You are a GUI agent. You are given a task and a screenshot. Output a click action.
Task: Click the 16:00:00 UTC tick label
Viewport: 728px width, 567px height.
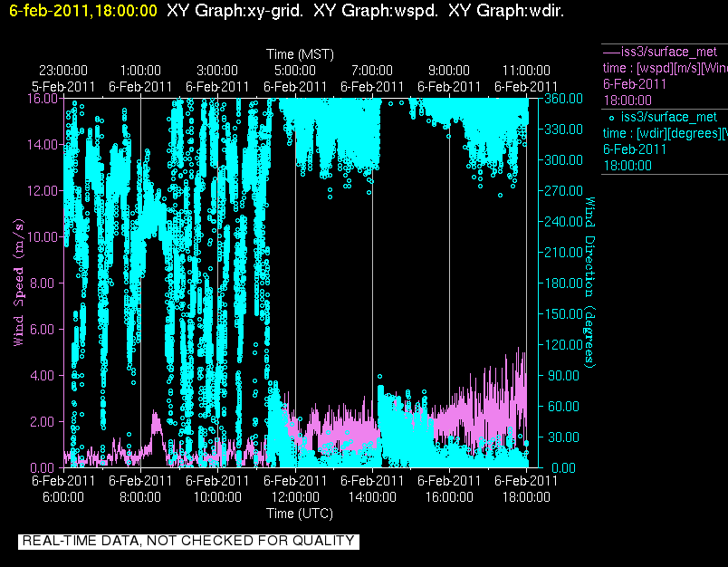tap(449, 497)
